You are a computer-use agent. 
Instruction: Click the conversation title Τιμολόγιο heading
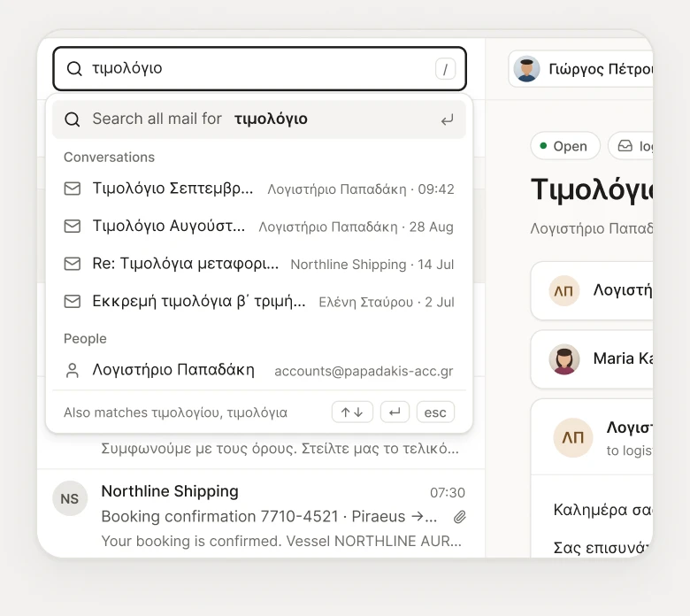coord(592,190)
